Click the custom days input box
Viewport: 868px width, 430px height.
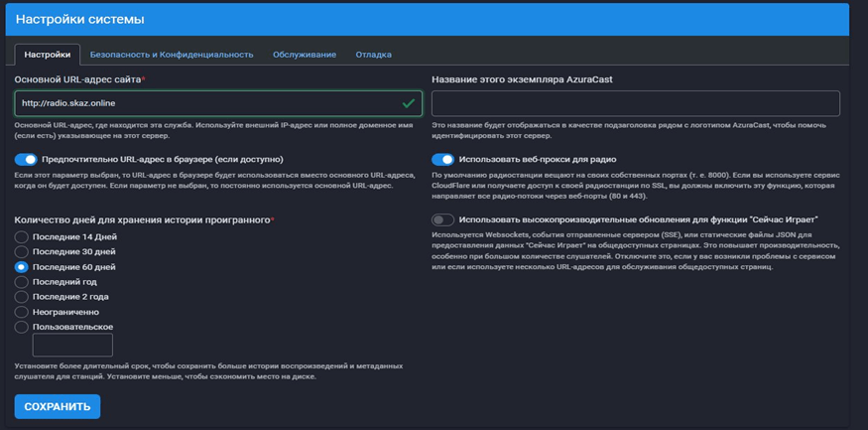point(72,345)
